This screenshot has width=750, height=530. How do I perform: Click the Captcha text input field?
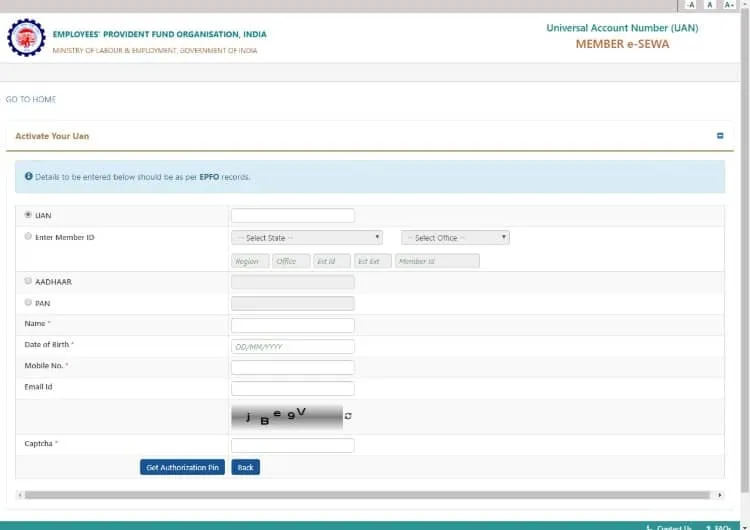pos(293,445)
